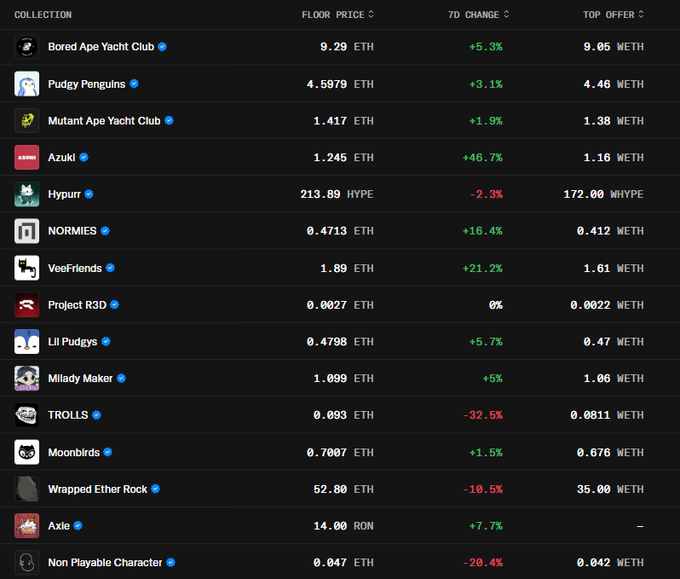
Task: Open the Mutant Ape Yacht Club collection link
Action: point(104,121)
